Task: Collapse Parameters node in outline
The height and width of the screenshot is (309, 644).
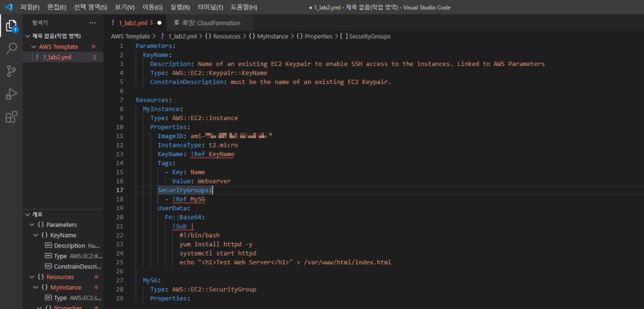Action: click(x=32, y=225)
